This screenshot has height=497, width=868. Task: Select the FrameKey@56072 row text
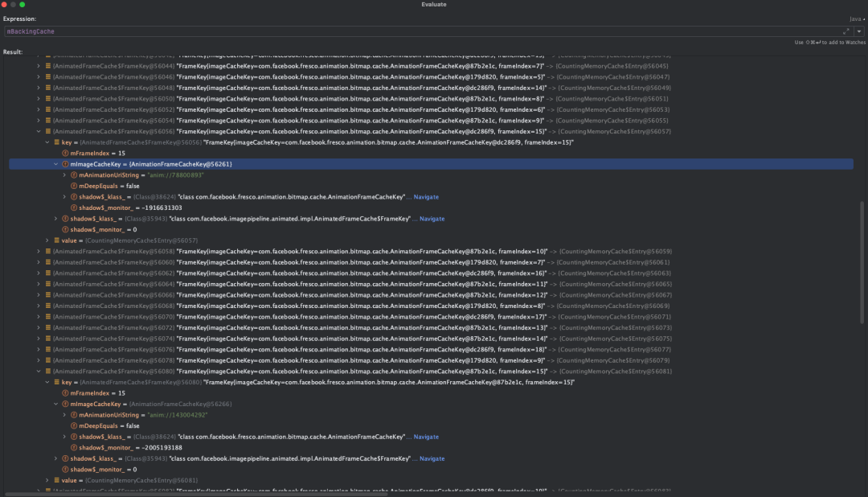pos(362,328)
